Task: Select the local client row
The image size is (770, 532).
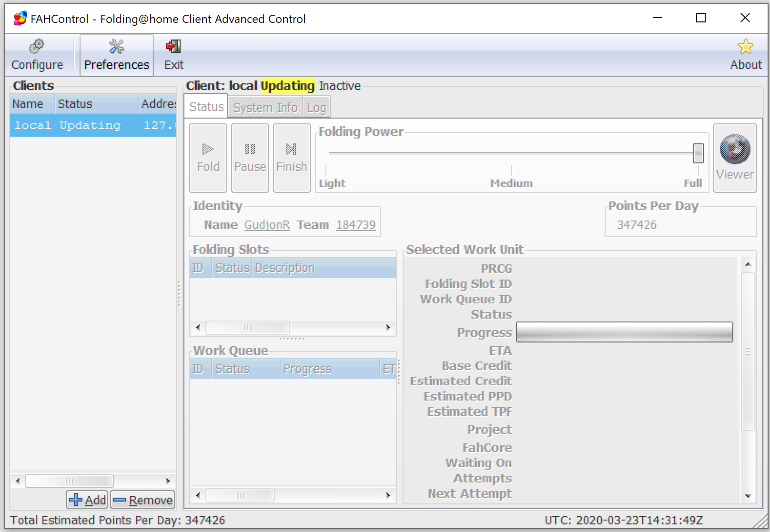Action: (x=93, y=126)
